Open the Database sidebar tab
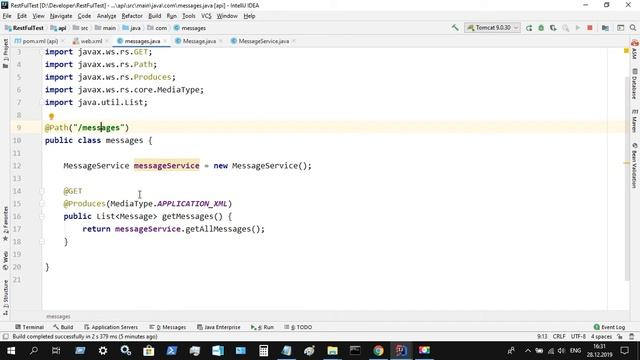This screenshot has width=640, height=360. [634, 84]
